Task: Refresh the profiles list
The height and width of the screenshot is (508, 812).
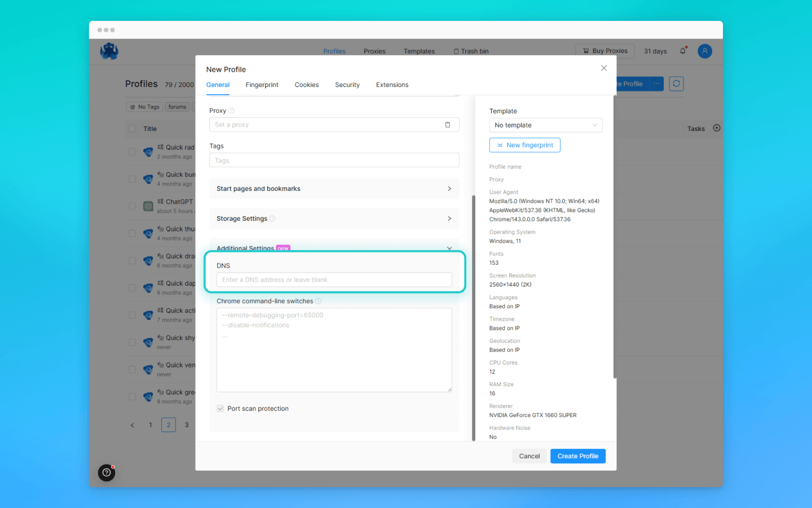Action: pyautogui.click(x=676, y=84)
